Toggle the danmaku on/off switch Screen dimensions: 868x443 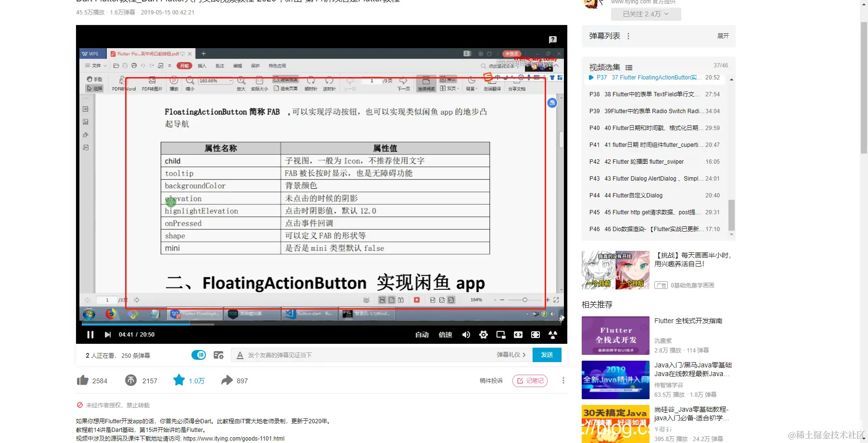point(199,355)
